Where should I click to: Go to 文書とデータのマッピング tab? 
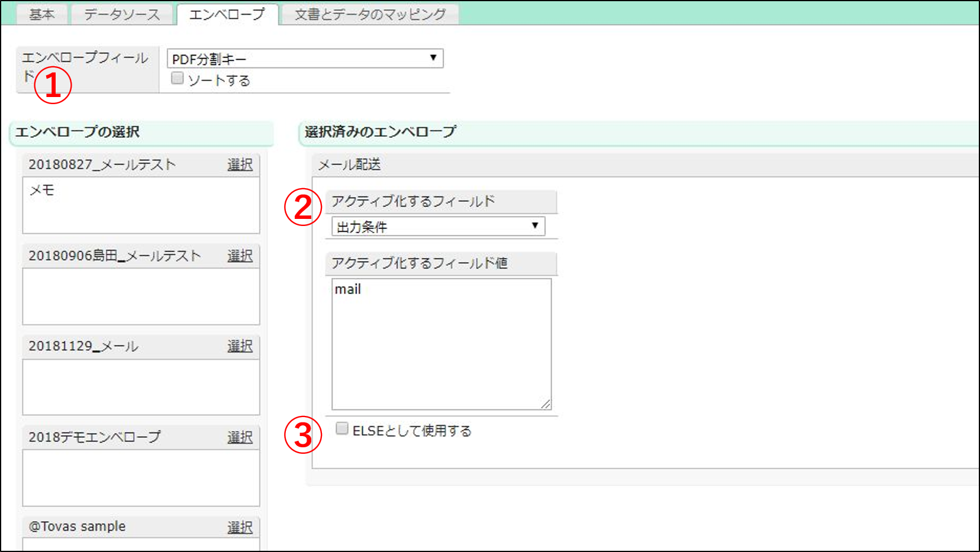tap(370, 14)
